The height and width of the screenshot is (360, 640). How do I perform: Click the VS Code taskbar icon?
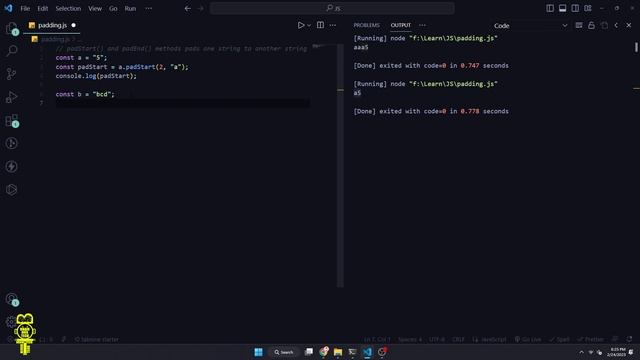click(367, 352)
